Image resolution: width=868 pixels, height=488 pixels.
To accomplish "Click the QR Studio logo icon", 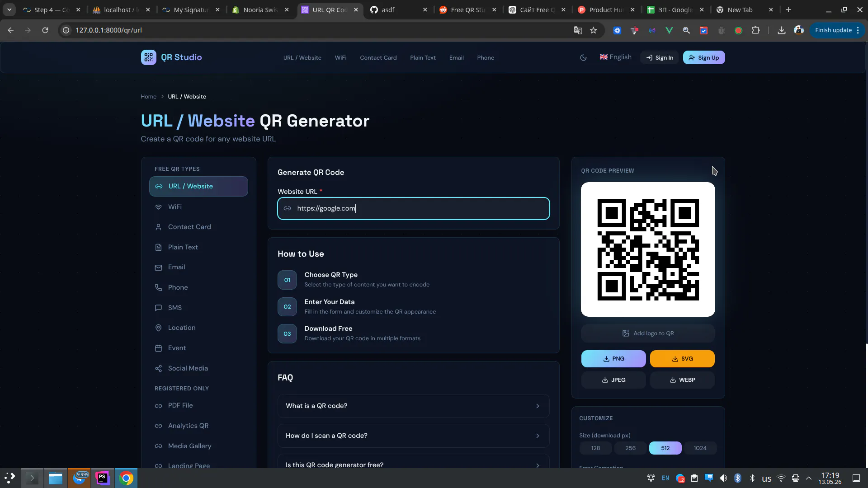I will point(148,57).
